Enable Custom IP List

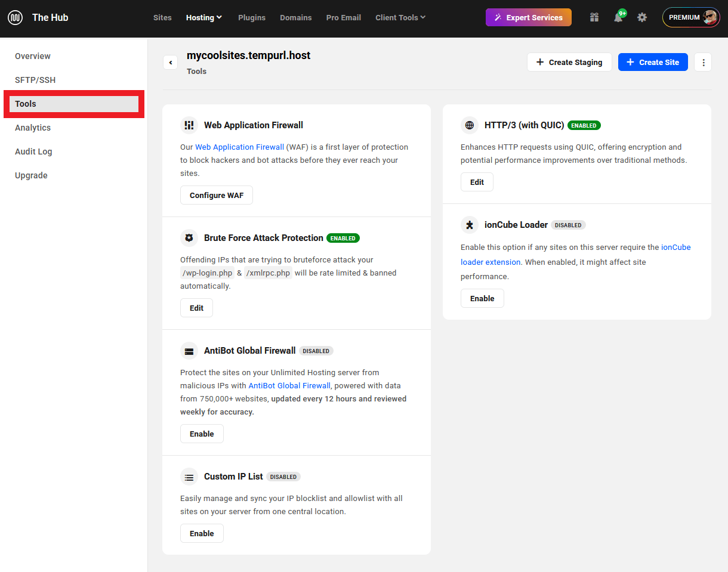point(202,533)
